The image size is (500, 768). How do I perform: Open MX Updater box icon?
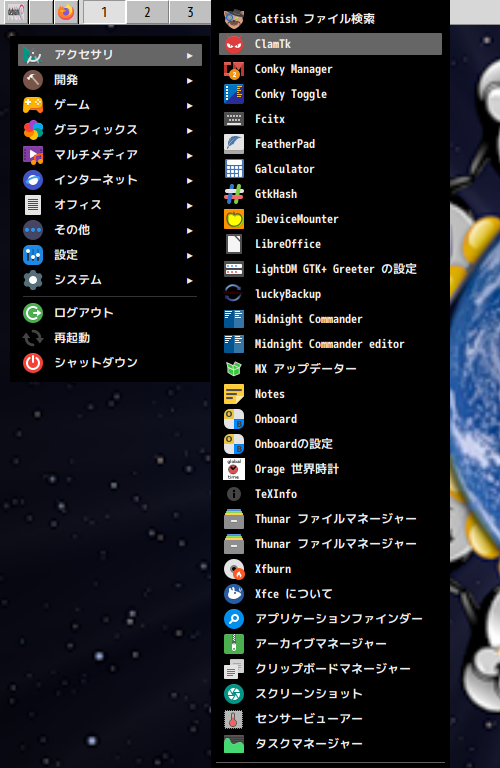coord(234,369)
